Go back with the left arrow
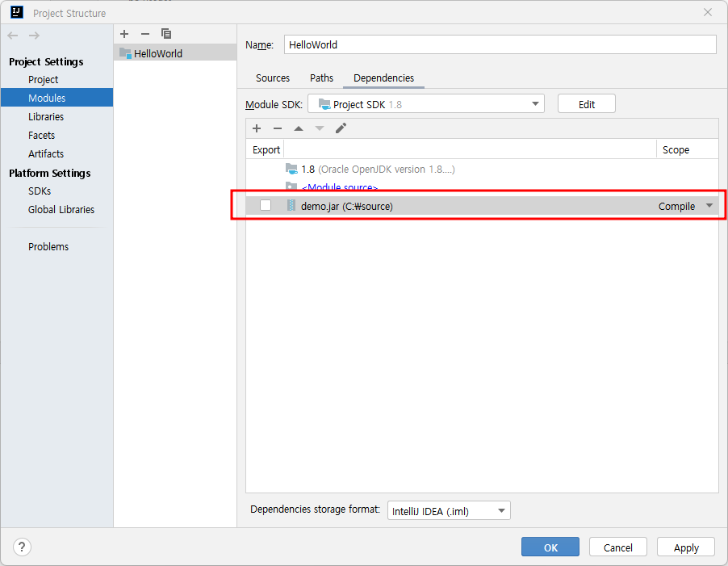The width and height of the screenshot is (728, 566). click(x=13, y=36)
